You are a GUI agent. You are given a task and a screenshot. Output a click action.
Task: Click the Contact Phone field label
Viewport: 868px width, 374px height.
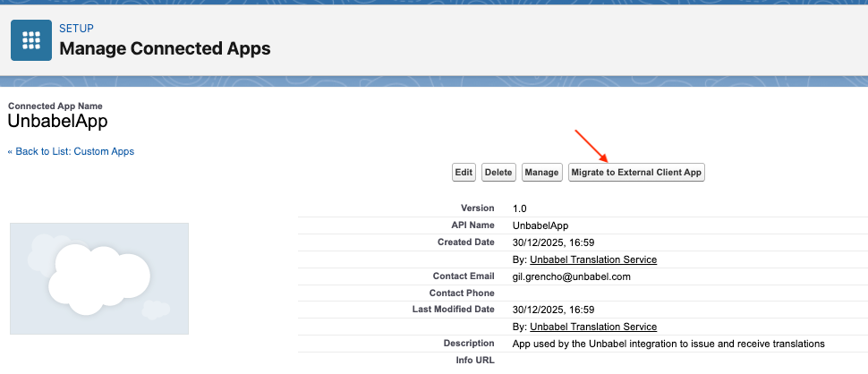pyautogui.click(x=462, y=293)
